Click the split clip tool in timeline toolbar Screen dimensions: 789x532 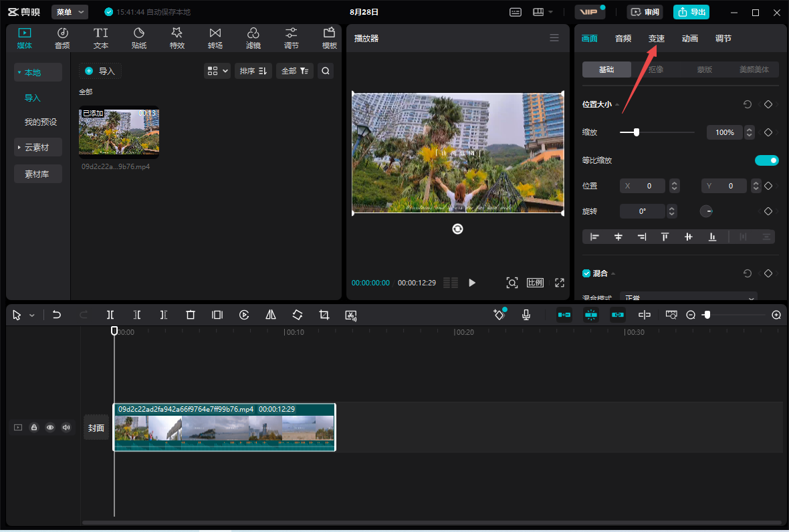(110, 315)
